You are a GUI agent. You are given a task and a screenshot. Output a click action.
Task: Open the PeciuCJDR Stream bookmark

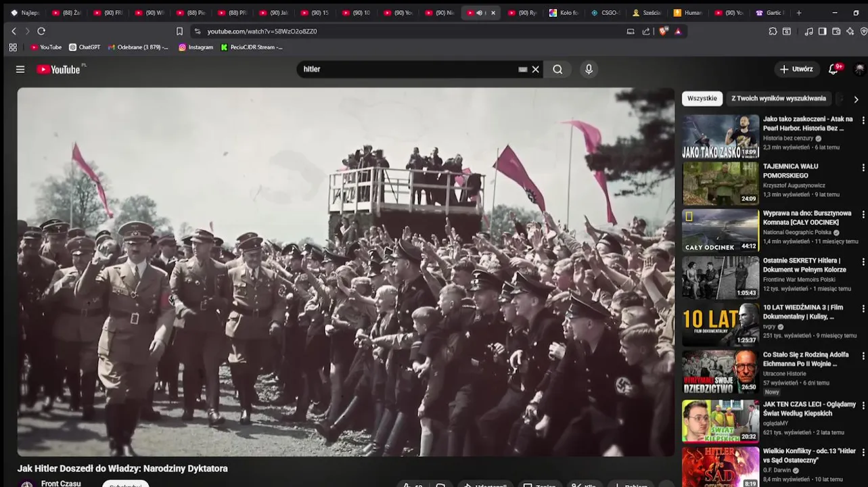[x=252, y=47]
